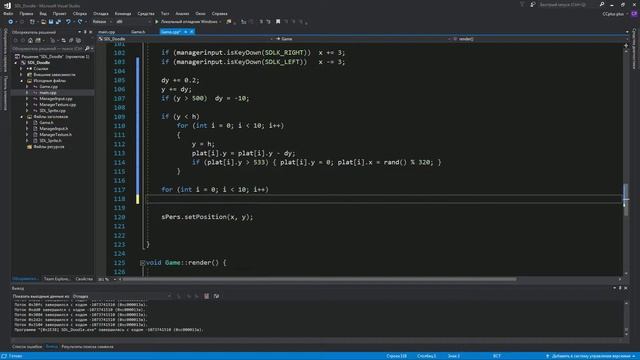Viewport: 640px width, 360px height.
Task: Select ManagerTexture.cpp in the tree
Action: coord(58,104)
